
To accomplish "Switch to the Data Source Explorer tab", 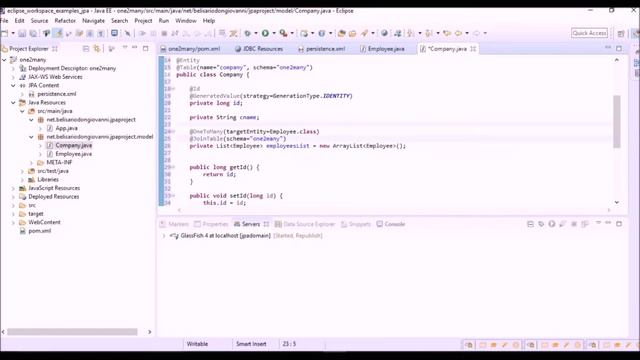I will click(x=304, y=224).
